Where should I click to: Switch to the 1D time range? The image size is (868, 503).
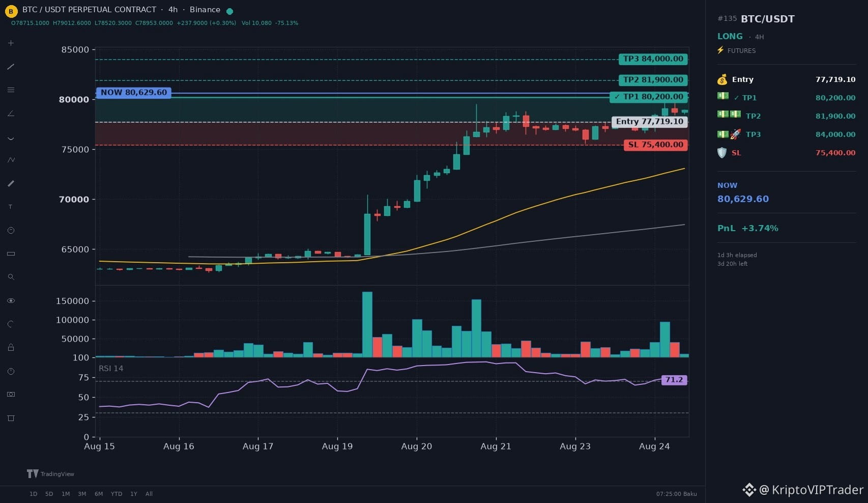click(33, 494)
